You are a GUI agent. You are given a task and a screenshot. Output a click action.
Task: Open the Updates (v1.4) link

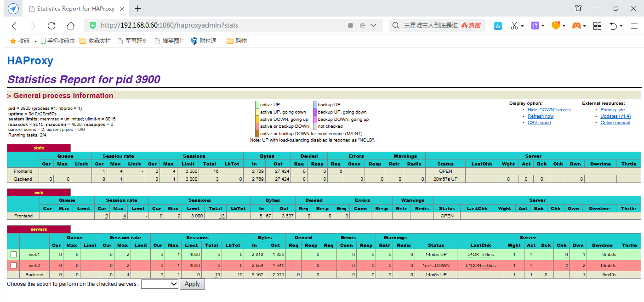[616, 116]
